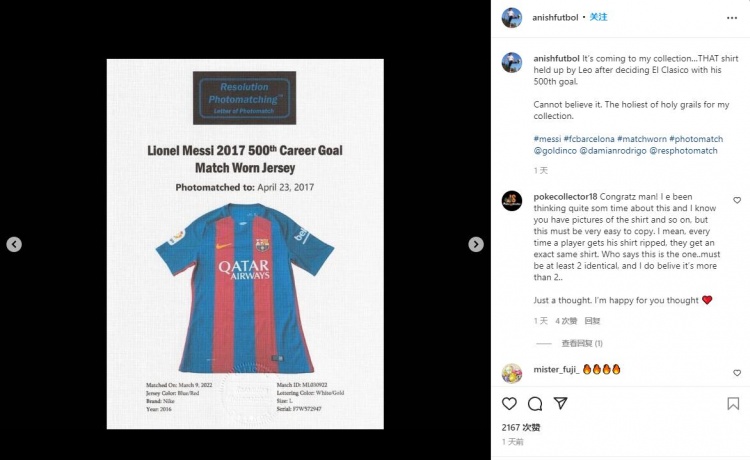
Task: Visit the @goldinco mention
Action: click(x=555, y=151)
